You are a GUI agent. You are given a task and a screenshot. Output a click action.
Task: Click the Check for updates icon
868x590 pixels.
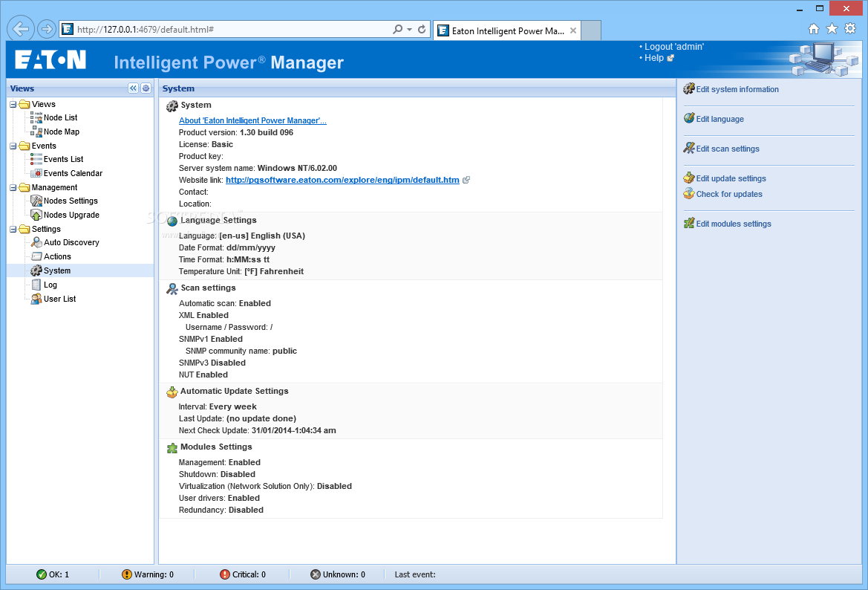[688, 193]
